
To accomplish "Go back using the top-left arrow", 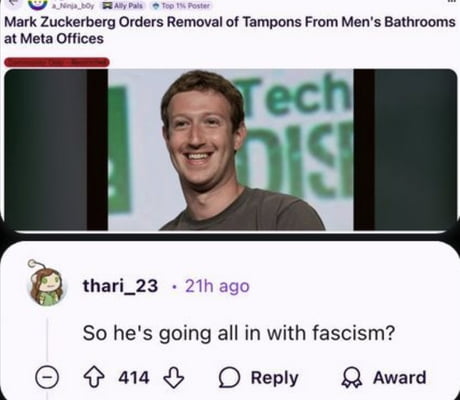I will coord(12,3).
